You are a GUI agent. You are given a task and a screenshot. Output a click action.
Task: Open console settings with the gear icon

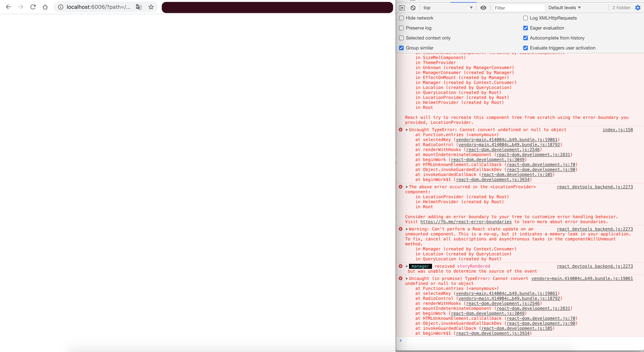click(x=638, y=8)
